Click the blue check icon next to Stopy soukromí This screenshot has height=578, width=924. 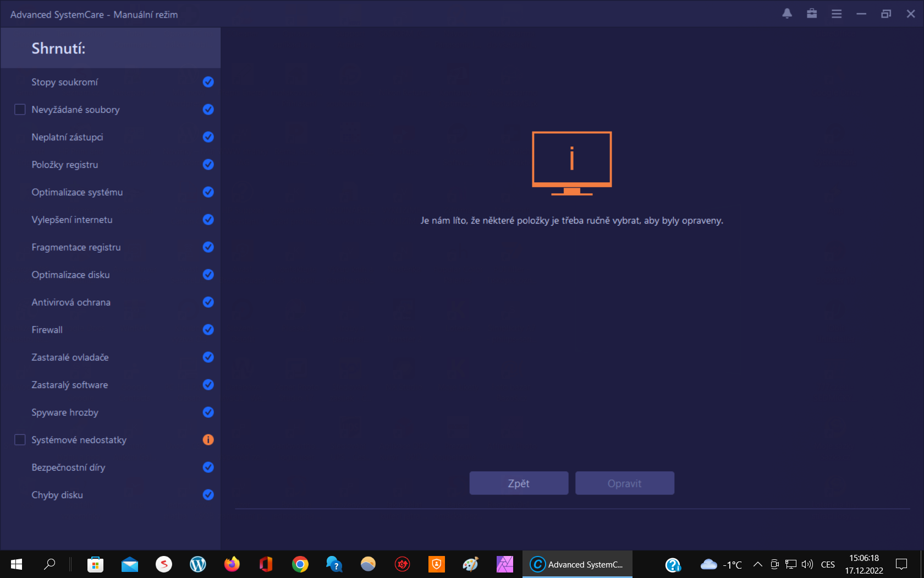(208, 82)
